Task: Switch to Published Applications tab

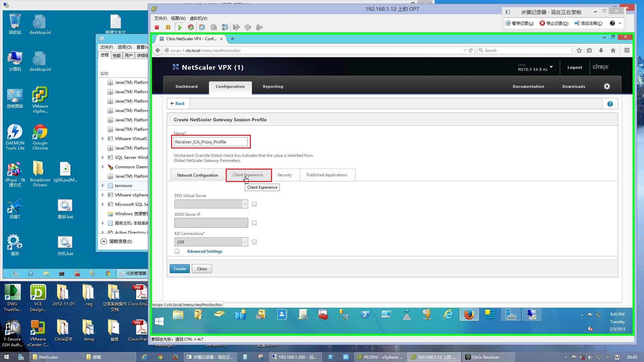Action: click(x=327, y=175)
